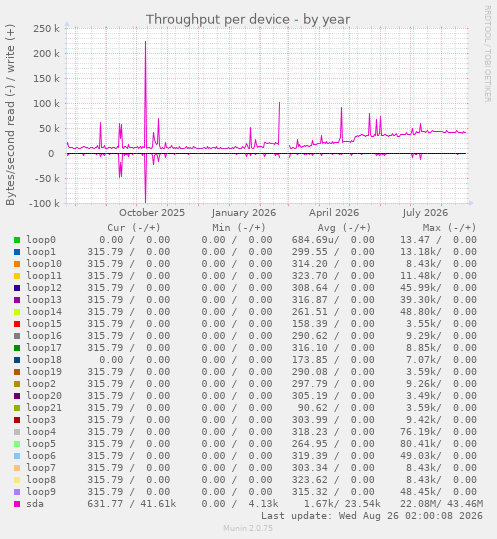Select the loop7 legend label
Image resolution: width=497 pixels, height=539 pixels.
(41, 468)
